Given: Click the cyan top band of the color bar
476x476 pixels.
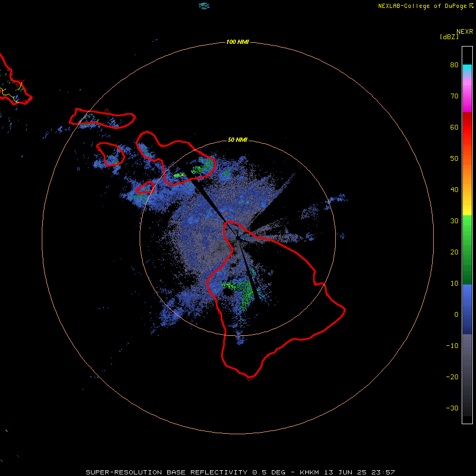Looking at the screenshot, I should tap(467, 69).
